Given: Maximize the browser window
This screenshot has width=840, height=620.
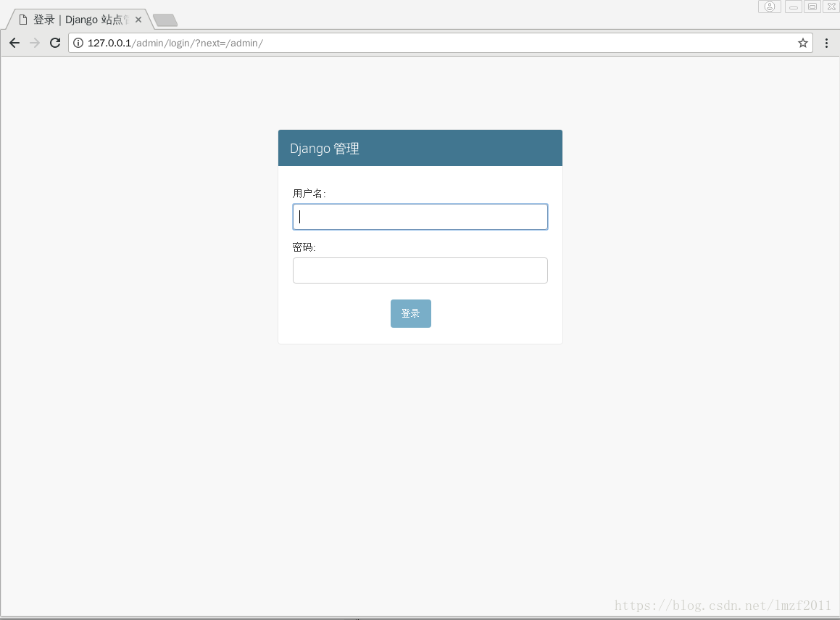Looking at the screenshot, I should point(812,7).
